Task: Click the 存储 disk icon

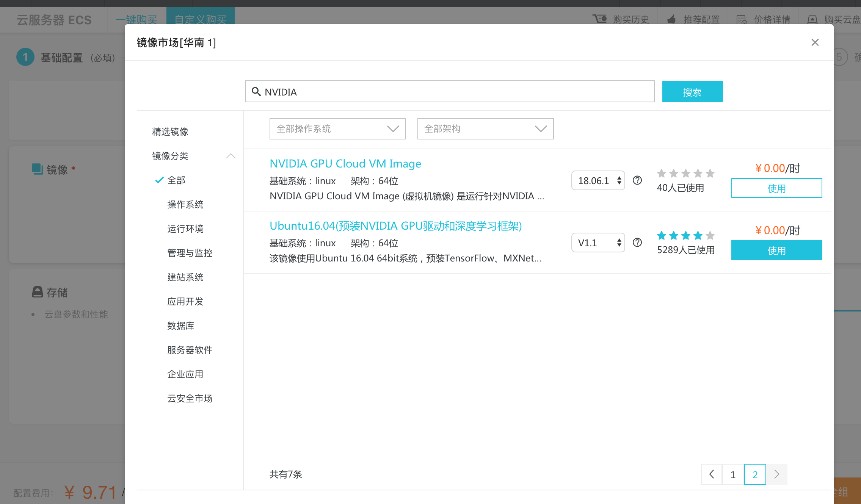Action: [x=37, y=292]
